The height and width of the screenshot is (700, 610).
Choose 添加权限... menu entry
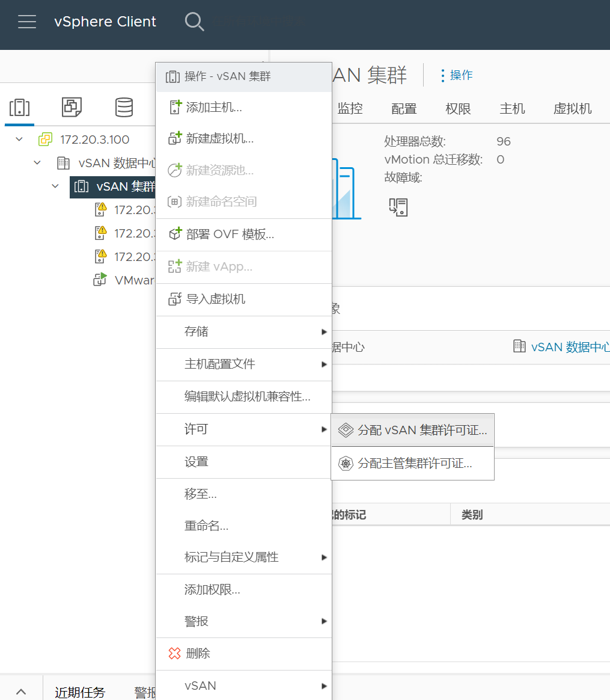243,590
